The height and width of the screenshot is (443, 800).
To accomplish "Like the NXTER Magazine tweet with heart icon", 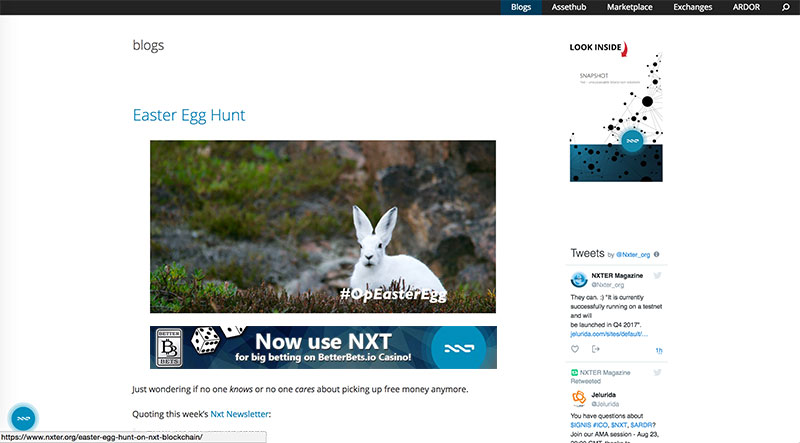I will tap(575, 349).
